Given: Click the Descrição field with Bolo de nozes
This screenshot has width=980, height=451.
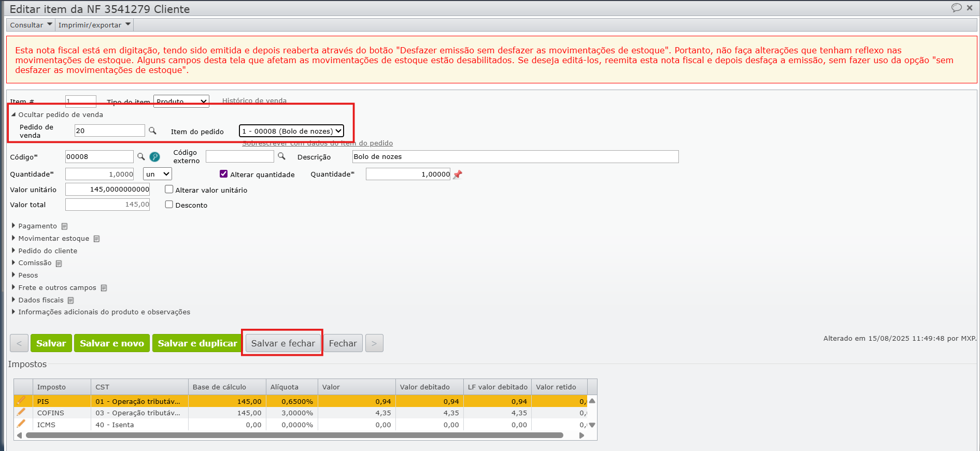Looking at the screenshot, I should click(x=516, y=156).
